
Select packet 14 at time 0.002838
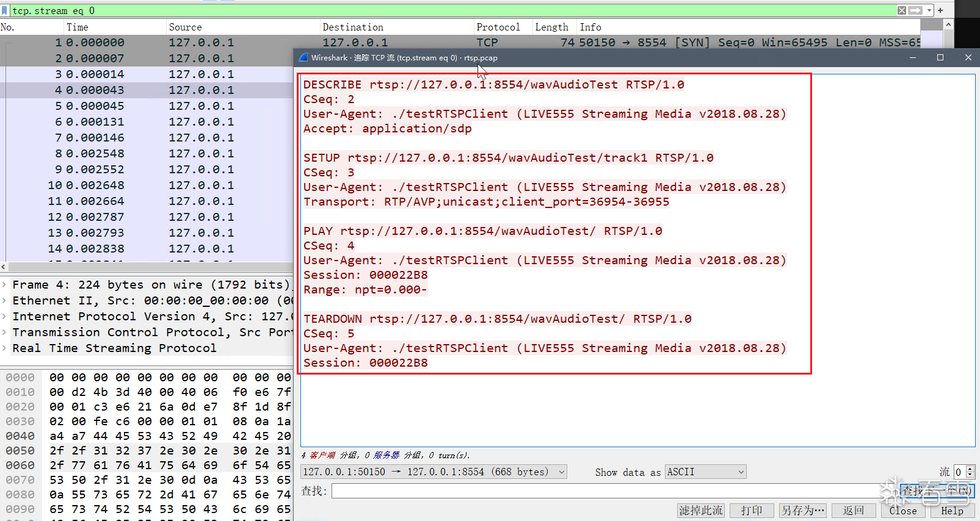[147, 248]
